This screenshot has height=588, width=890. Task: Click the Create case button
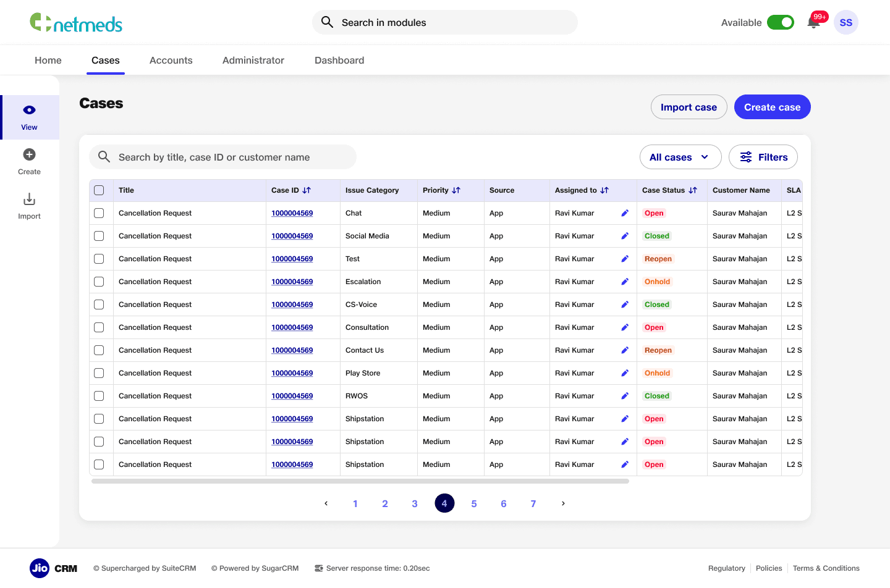click(x=773, y=107)
